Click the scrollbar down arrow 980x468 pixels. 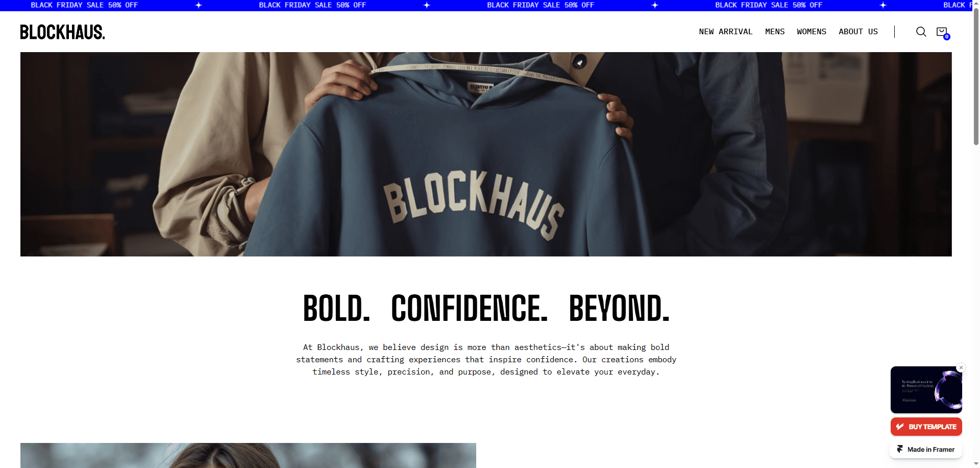[x=976, y=464]
